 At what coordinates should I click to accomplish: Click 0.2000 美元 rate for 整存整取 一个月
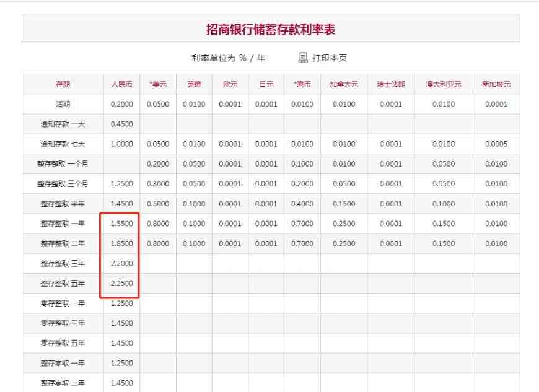click(x=158, y=164)
